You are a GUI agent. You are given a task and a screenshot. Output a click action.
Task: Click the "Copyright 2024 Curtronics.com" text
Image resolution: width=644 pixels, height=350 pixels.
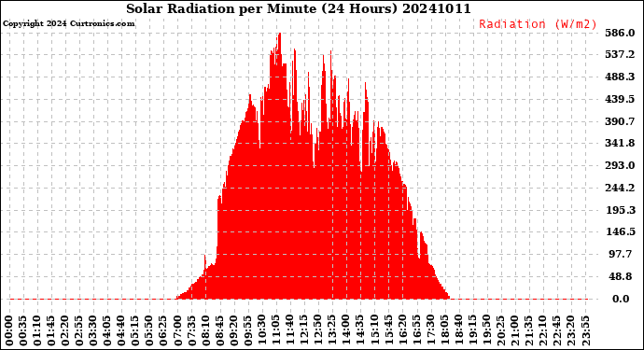click(68, 23)
